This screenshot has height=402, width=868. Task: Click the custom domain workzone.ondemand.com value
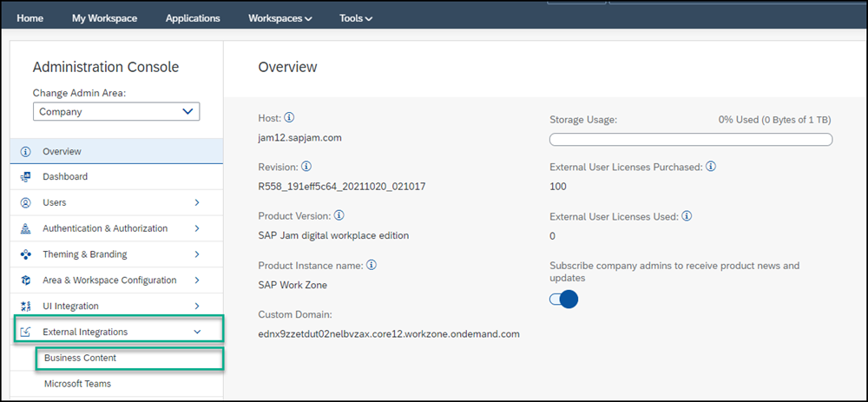[389, 334]
